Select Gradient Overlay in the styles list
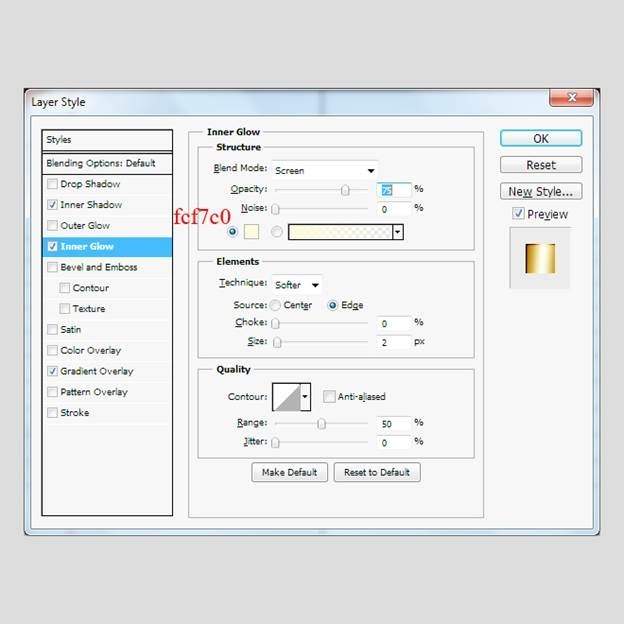 coord(96,371)
